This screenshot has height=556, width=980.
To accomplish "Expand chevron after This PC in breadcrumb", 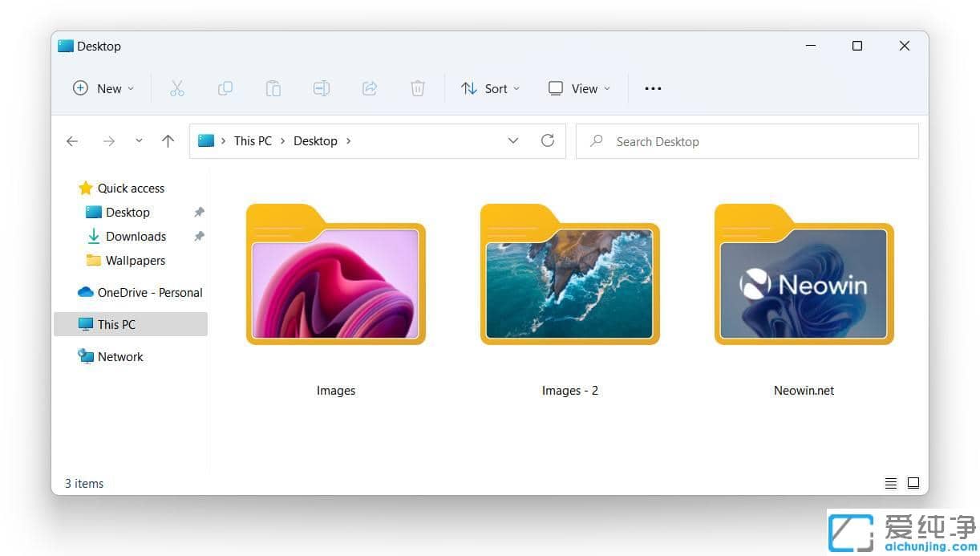I will tap(283, 141).
